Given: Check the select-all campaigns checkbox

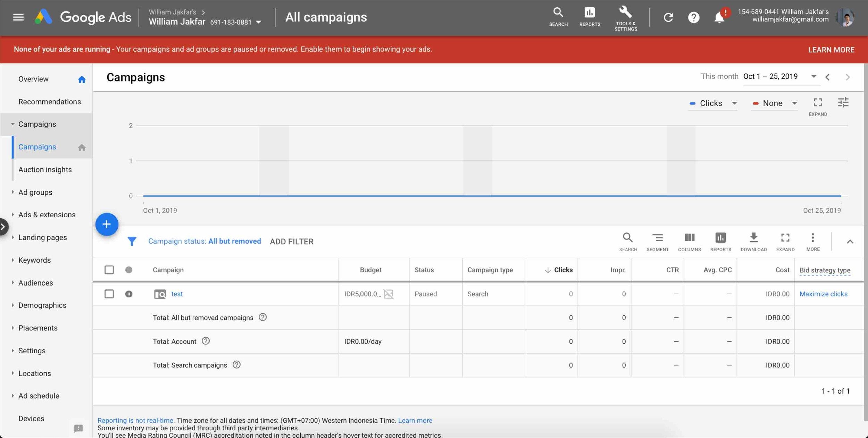Looking at the screenshot, I should coord(109,270).
